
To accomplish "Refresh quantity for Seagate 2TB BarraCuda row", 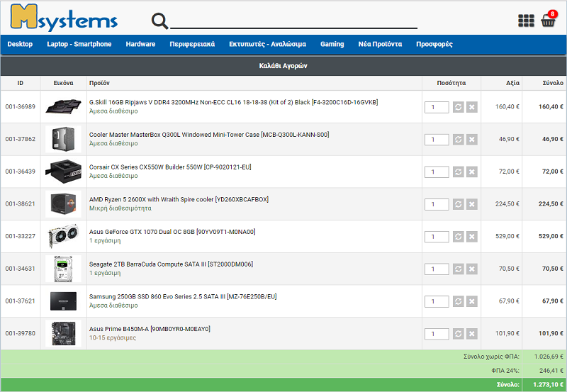I will [x=458, y=269].
